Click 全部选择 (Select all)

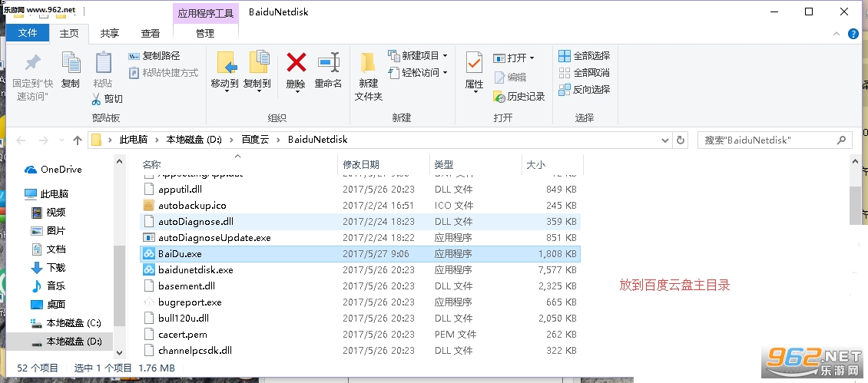[585, 56]
